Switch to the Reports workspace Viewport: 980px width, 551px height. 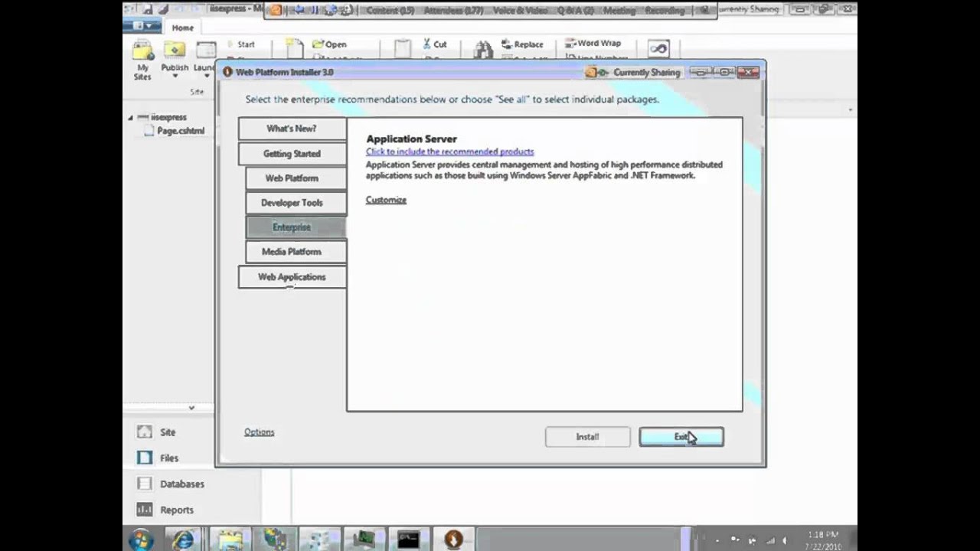tap(165, 510)
